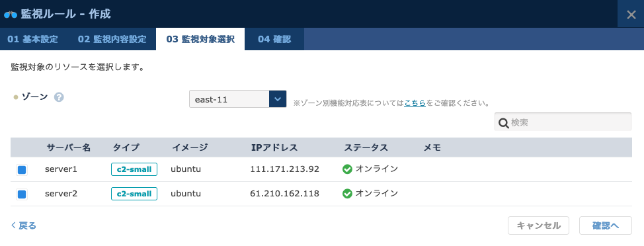Screen dimensions: 644x246
Task: Click the オンライン status text for server2
Action: click(377, 194)
